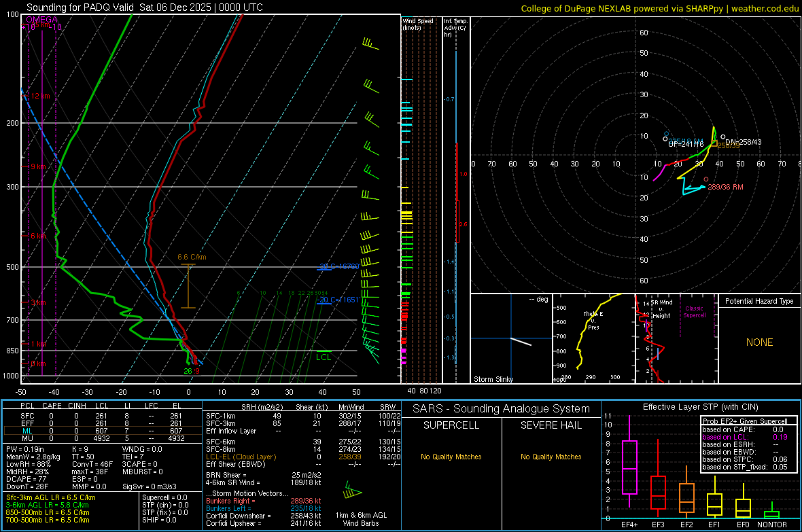Click the Sfc-3km AGL LR line
This screenshot has height=532, width=802.
click(x=51, y=497)
